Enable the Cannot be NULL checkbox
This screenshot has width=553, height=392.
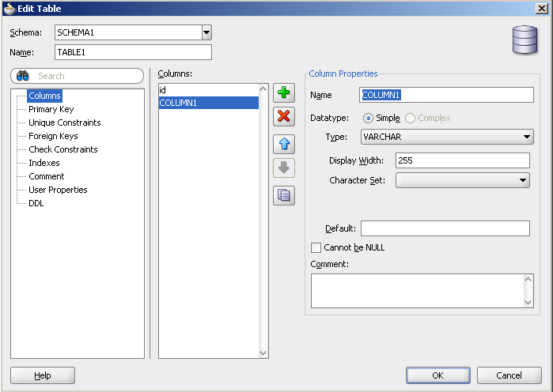click(x=316, y=247)
